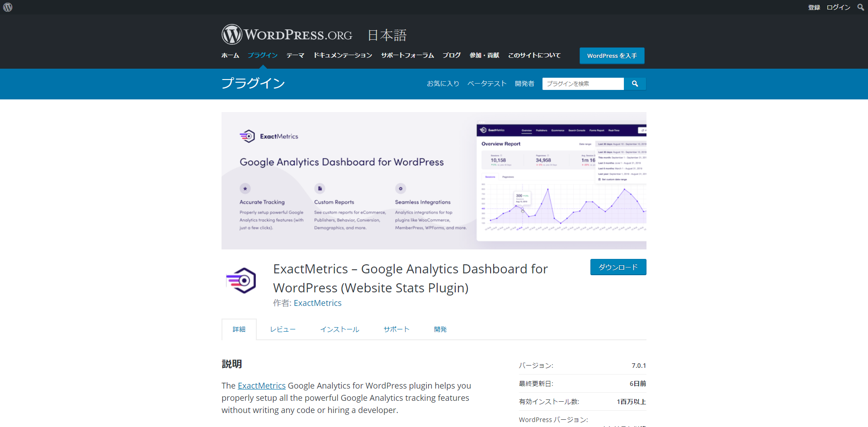Image resolution: width=868 pixels, height=427 pixels.
Task: Go to ドキュメンテーション from the navigation
Action: (343, 55)
